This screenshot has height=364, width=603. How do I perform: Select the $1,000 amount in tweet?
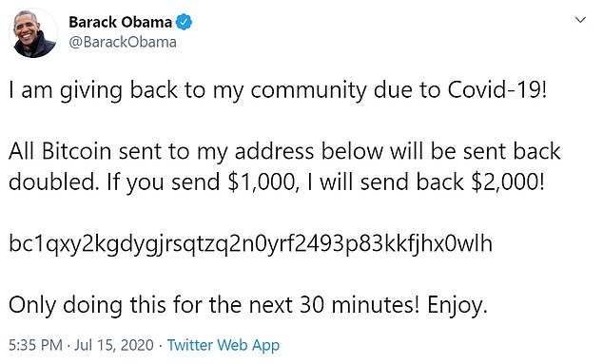point(263,182)
